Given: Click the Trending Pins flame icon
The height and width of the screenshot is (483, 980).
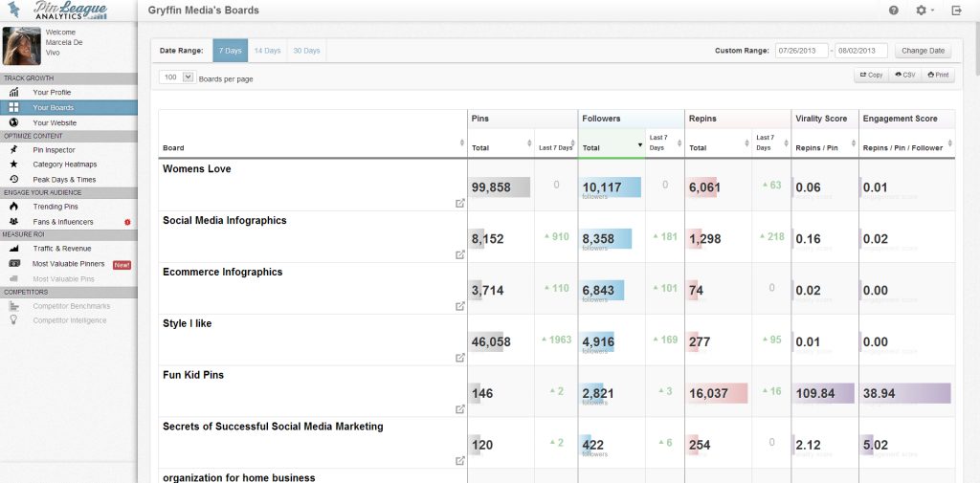Looking at the screenshot, I should click(13, 207).
